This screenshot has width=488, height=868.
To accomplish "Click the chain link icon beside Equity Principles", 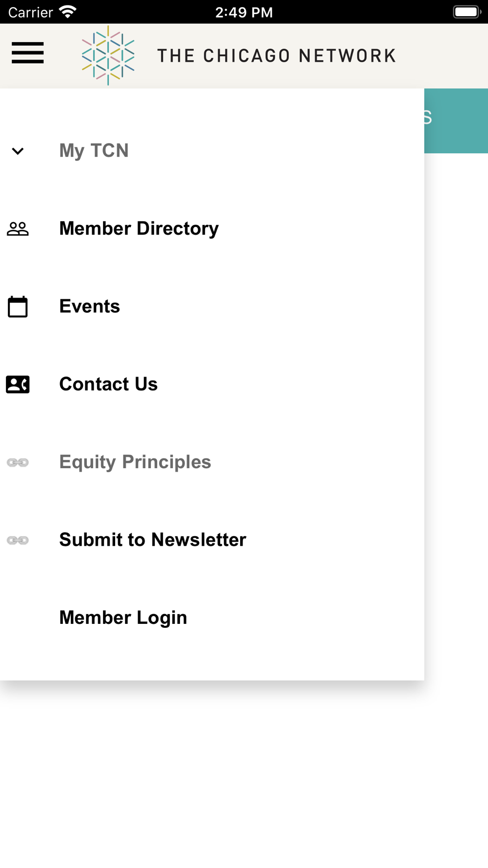I will pyautogui.click(x=18, y=462).
